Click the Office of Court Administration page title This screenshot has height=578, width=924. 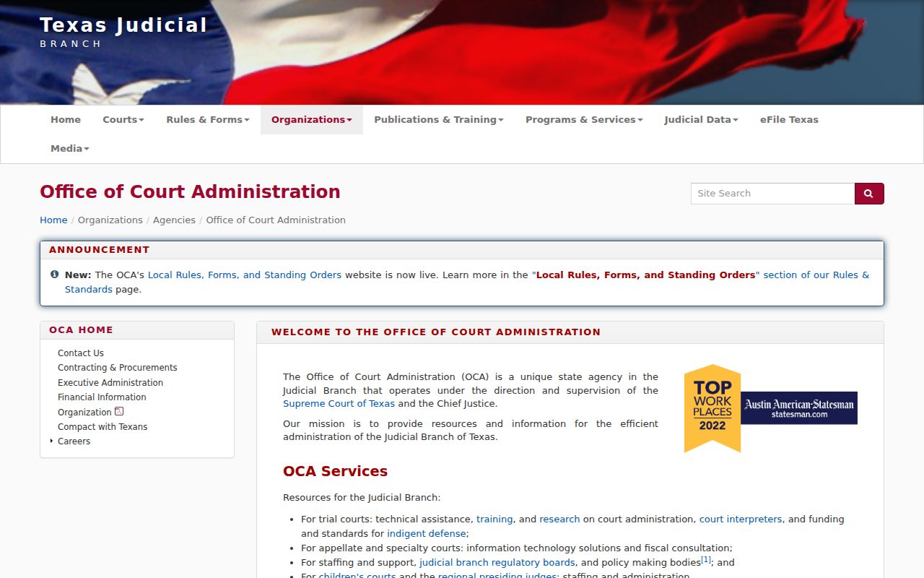point(190,192)
